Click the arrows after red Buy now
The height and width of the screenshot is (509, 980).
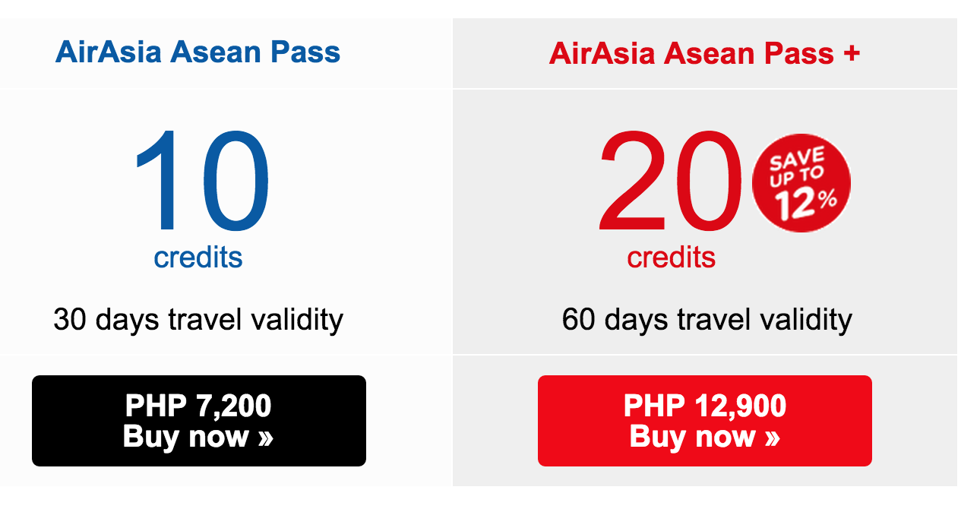click(772, 438)
